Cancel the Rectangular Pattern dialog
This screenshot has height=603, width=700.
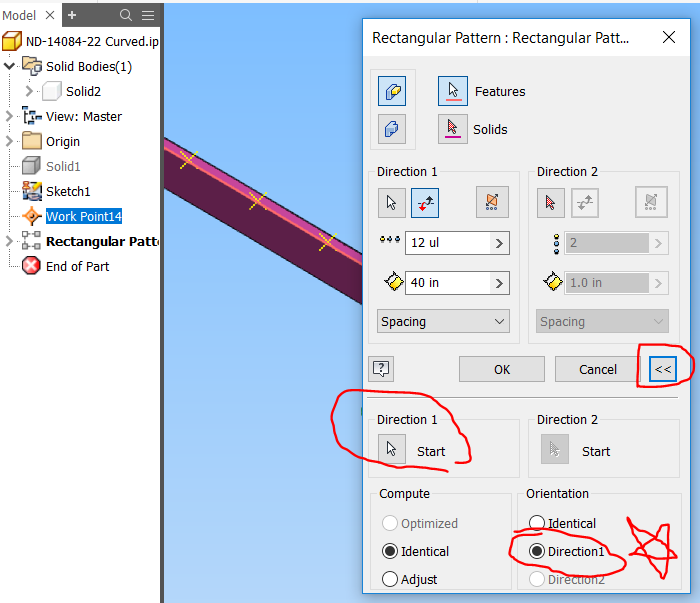click(598, 369)
